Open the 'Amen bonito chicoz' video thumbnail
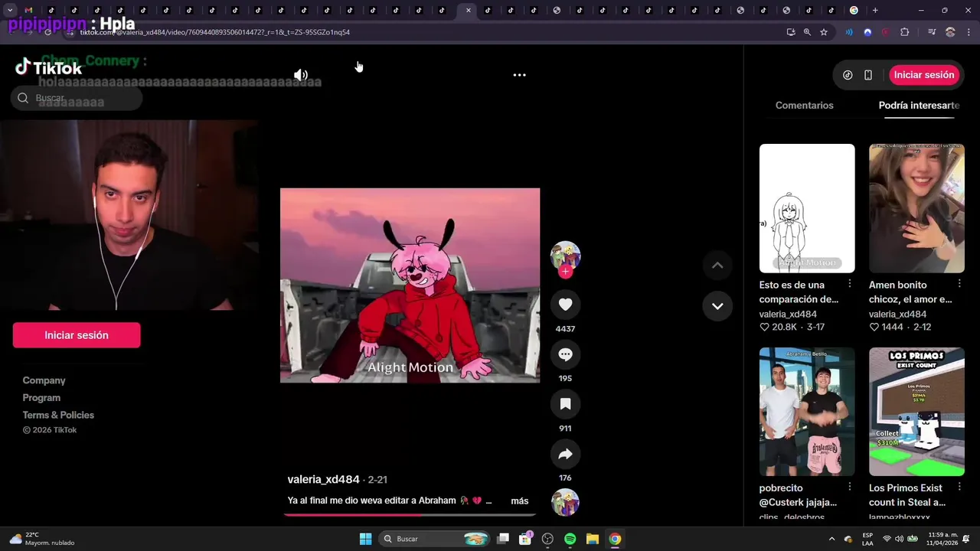This screenshot has width=980, height=551. pos(916,208)
